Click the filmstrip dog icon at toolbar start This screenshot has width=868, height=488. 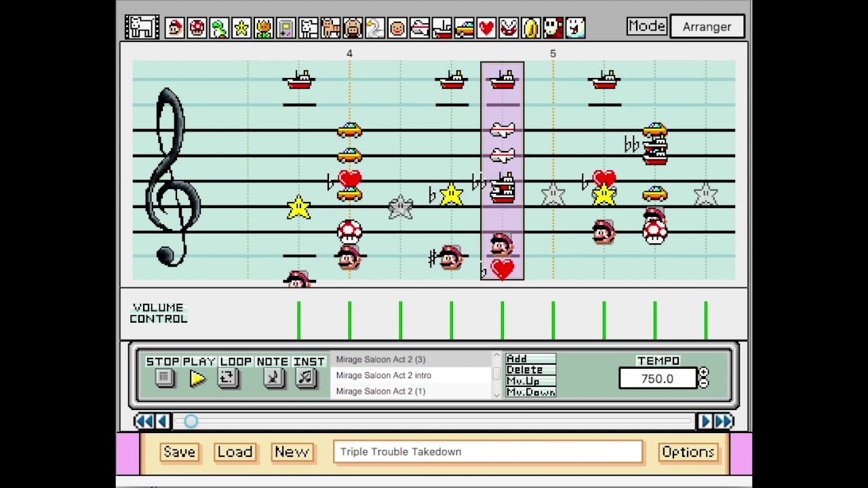tap(142, 27)
